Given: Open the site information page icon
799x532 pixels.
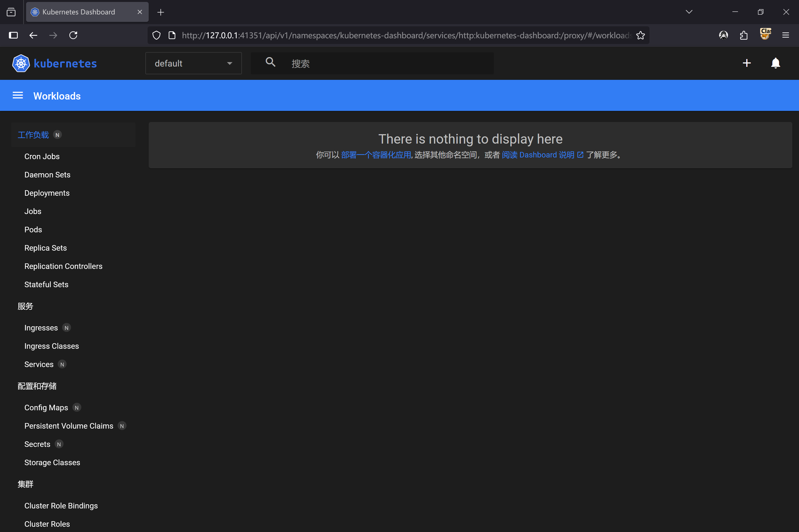Looking at the screenshot, I should [x=172, y=35].
